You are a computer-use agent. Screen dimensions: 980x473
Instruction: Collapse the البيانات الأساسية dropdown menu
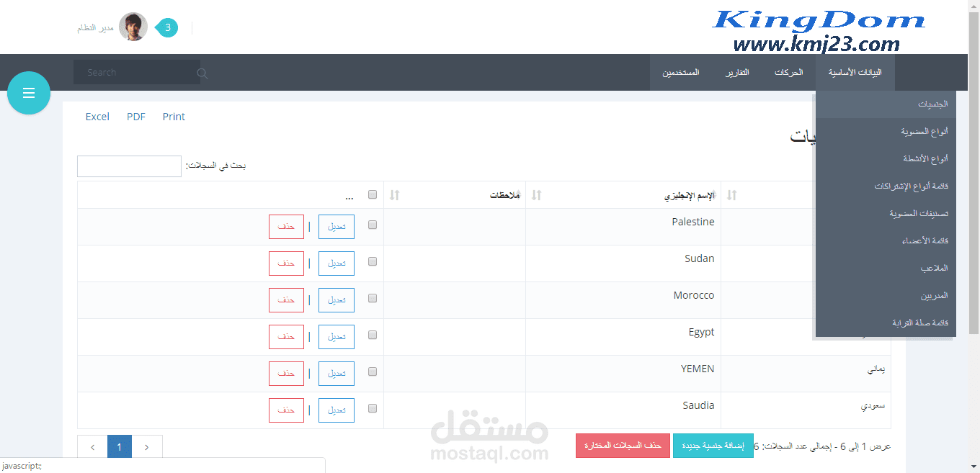tap(855, 73)
